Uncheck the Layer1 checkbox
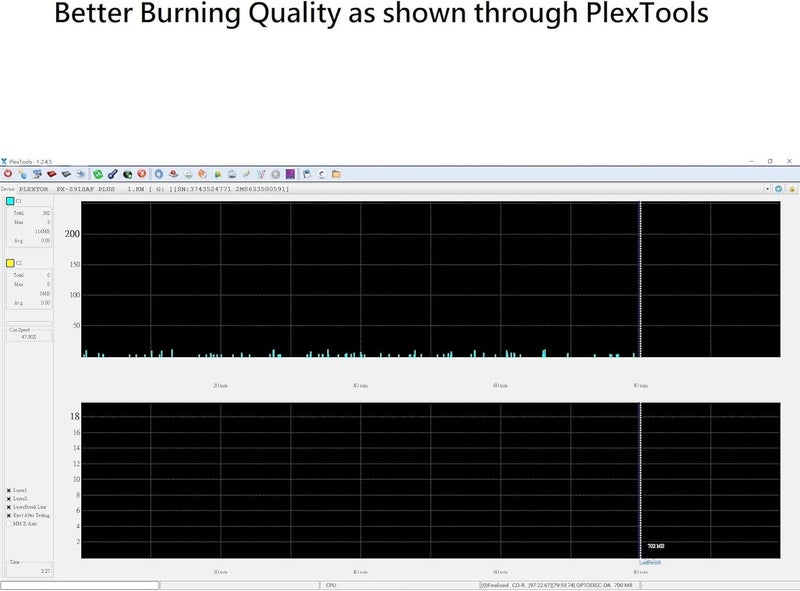 pos(9,491)
